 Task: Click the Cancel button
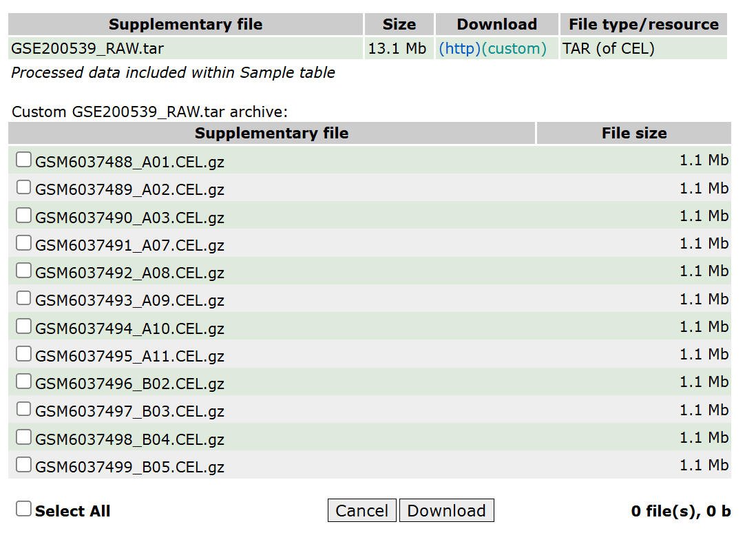[x=361, y=510]
